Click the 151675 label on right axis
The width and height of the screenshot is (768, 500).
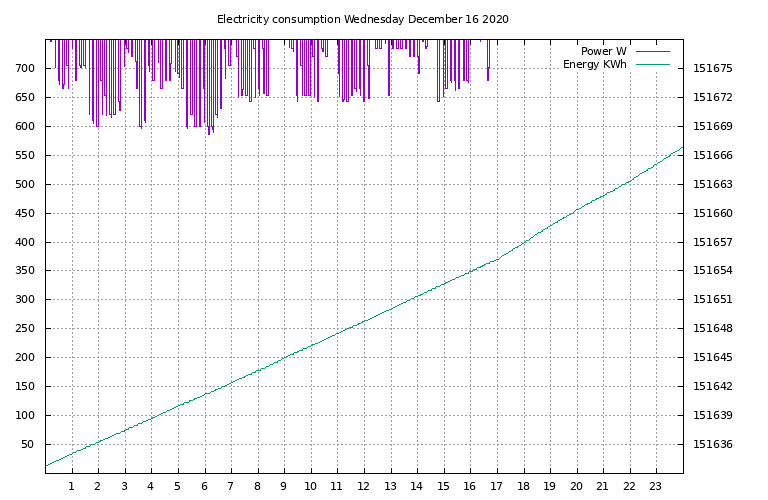coord(713,69)
